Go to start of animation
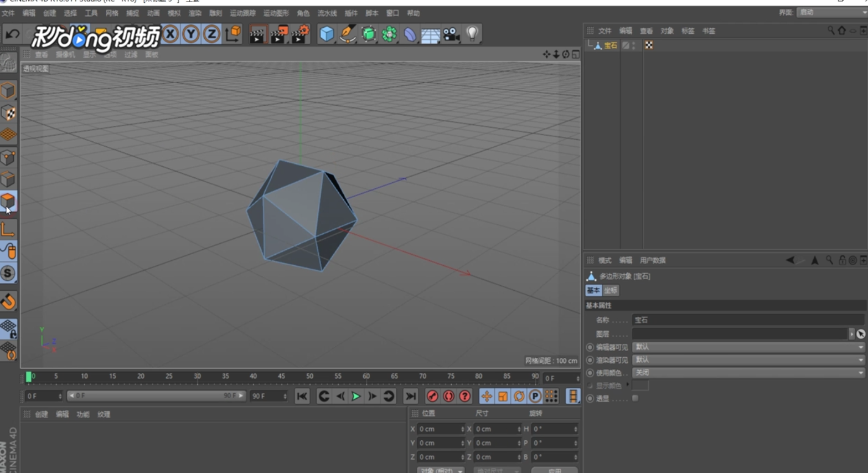 click(x=302, y=396)
